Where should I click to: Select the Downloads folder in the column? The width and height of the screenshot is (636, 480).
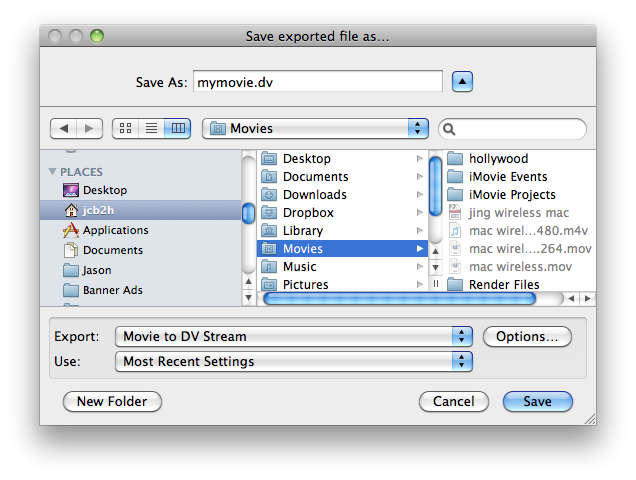(342, 194)
